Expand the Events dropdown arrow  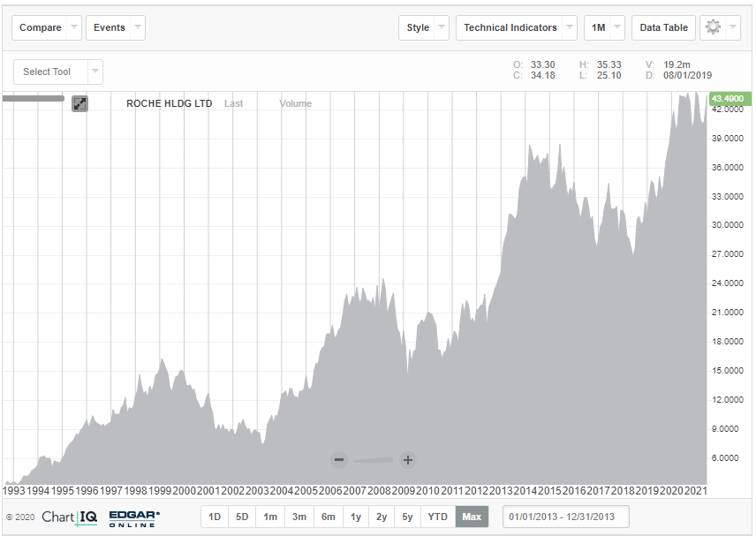click(x=138, y=27)
